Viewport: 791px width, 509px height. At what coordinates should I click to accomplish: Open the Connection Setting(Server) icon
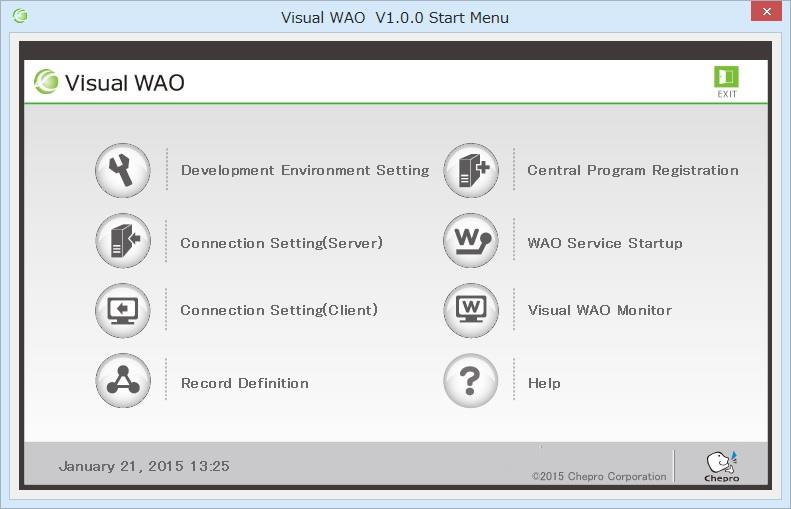tap(122, 241)
